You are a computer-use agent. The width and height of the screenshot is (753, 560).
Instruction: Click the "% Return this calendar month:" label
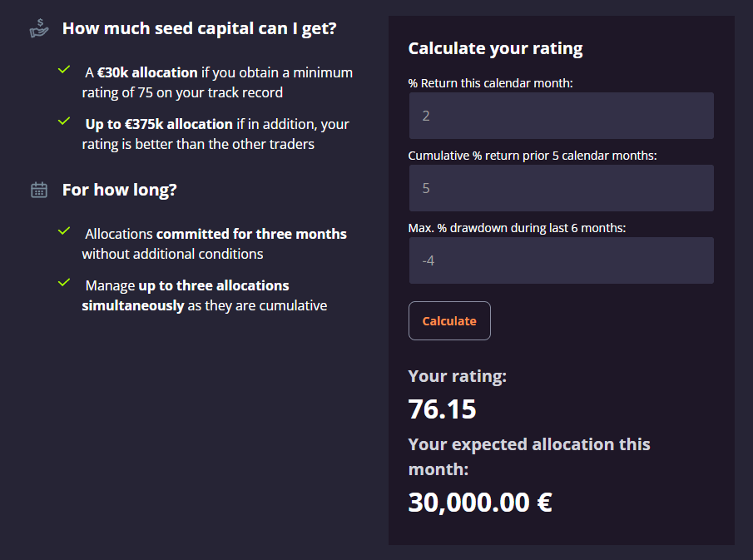pos(490,83)
